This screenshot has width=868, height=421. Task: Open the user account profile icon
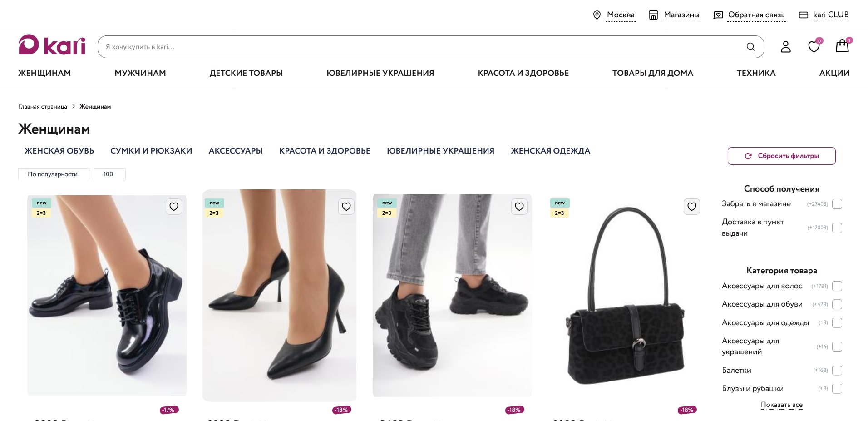pyautogui.click(x=785, y=47)
